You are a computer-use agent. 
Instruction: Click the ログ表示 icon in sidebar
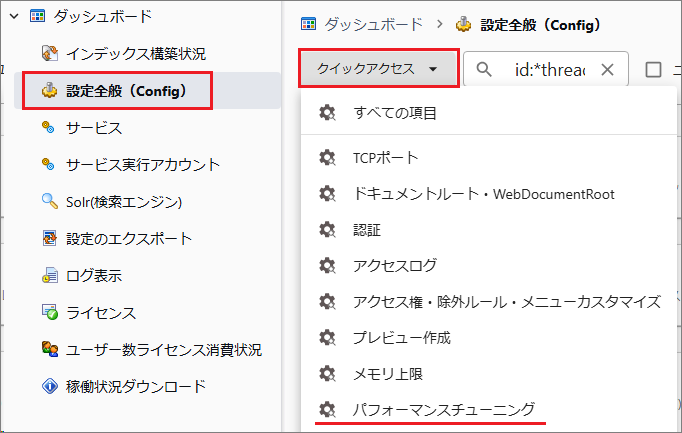pos(48,275)
